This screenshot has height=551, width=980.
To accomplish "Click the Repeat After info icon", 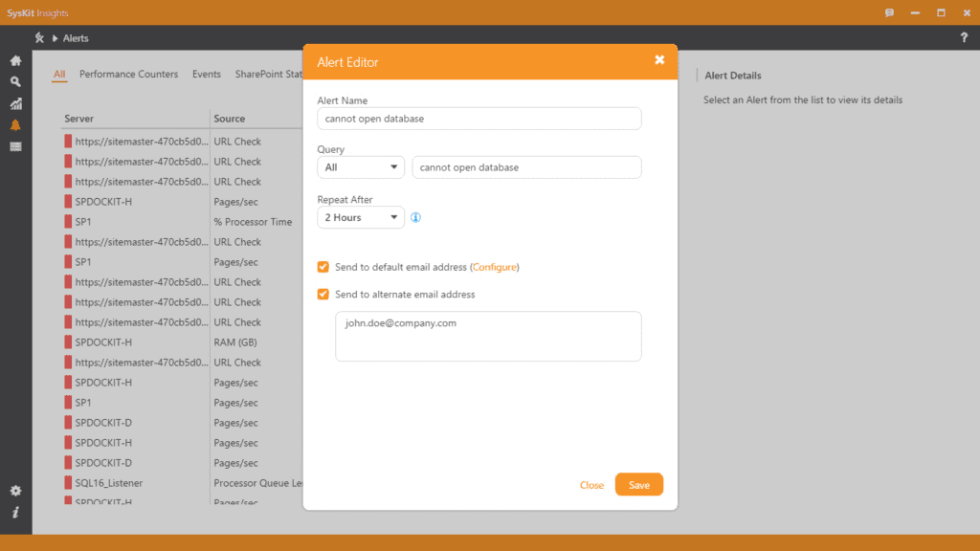I will click(416, 218).
